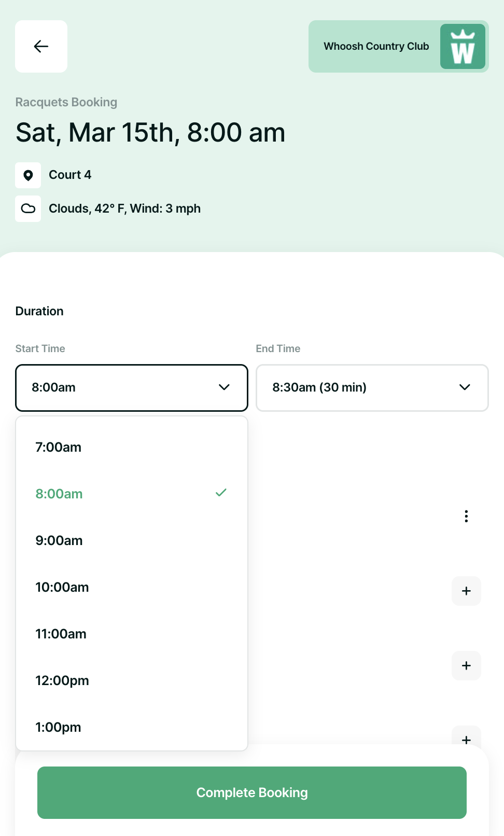Image resolution: width=504 pixels, height=836 pixels.
Task: Click the checkmark beside 8:00am option
Action: tap(221, 493)
